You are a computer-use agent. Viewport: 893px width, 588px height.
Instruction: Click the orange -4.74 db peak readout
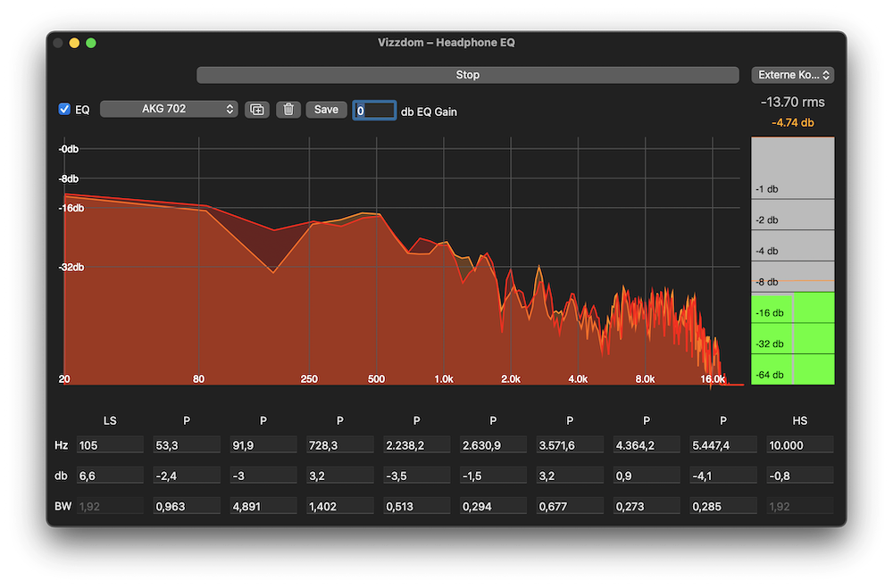click(793, 122)
